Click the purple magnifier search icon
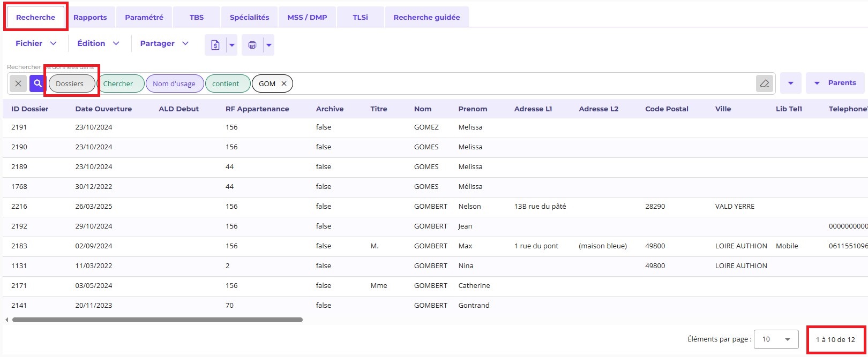 (x=38, y=83)
